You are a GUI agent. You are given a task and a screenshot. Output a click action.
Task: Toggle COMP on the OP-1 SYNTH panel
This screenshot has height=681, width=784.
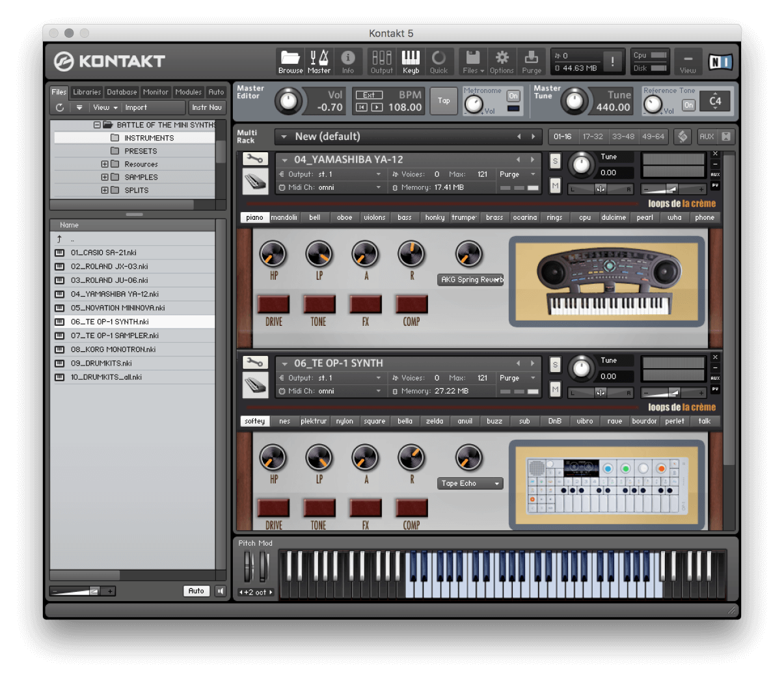[x=411, y=507]
